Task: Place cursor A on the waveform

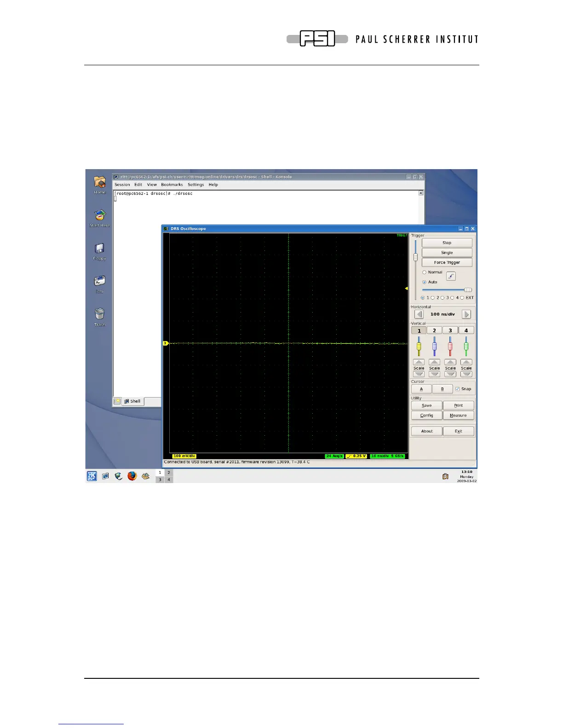Action: pos(421,389)
